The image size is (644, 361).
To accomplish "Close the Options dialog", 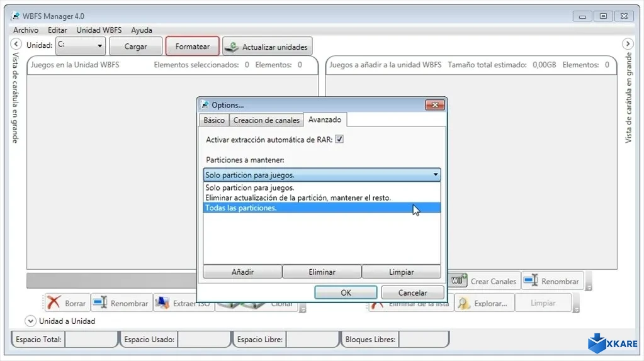I will coord(435,105).
